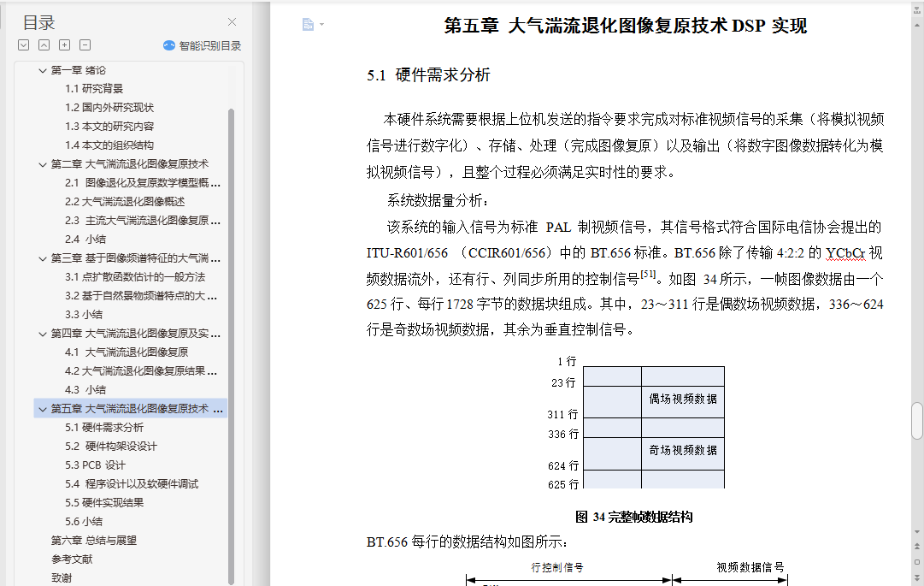Go to 3.3 小结

[x=84, y=315]
